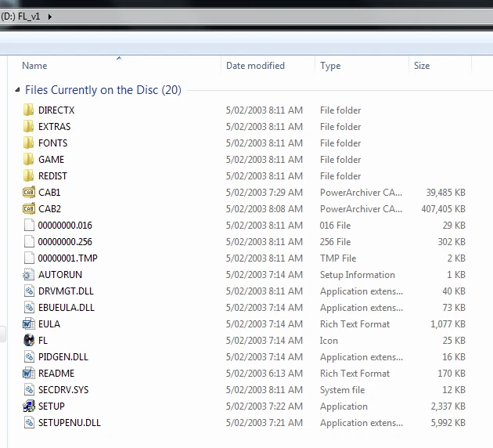Image resolution: width=493 pixels, height=448 pixels.
Task: Select the EBUEULA.DLL file name
Action: click(67, 307)
